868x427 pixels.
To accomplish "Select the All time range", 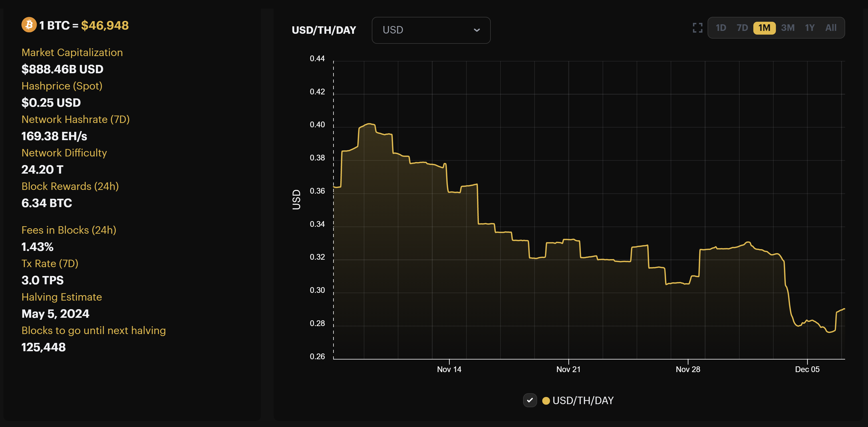I will [x=831, y=28].
